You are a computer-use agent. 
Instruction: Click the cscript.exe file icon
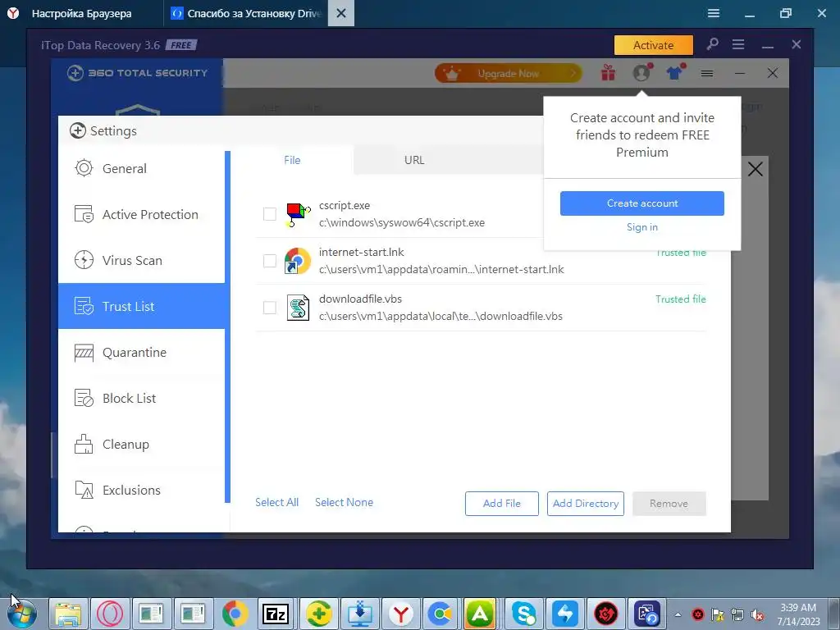pos(298,214)
